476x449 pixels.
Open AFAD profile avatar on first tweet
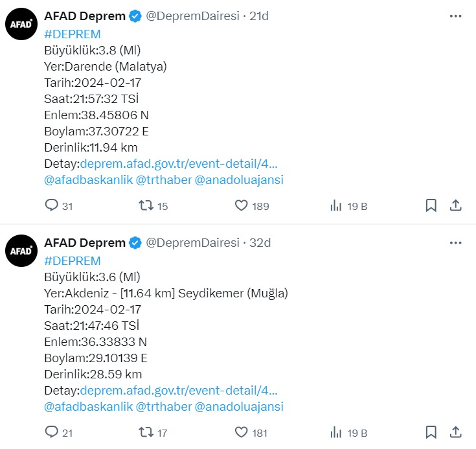pos(21,24)
